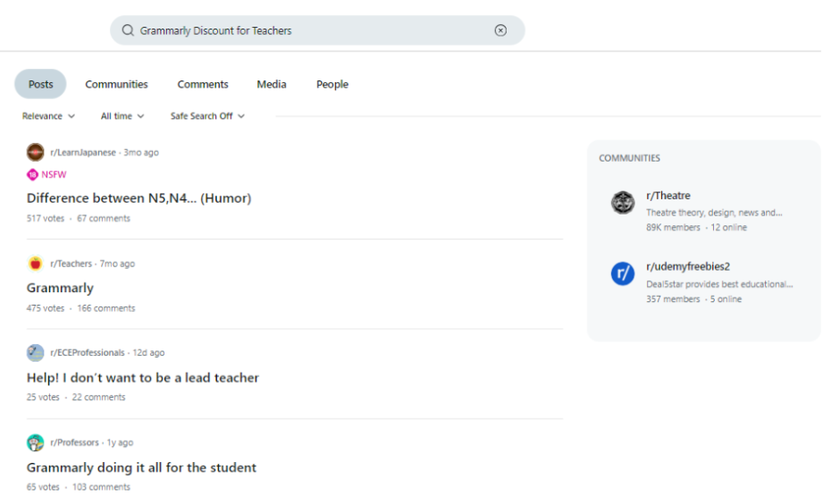The height and width of the screenshot is (504, 823).
Task: Click the r/Teachers apple avatar
Action: pyautogui.click(x=35, y=264)
